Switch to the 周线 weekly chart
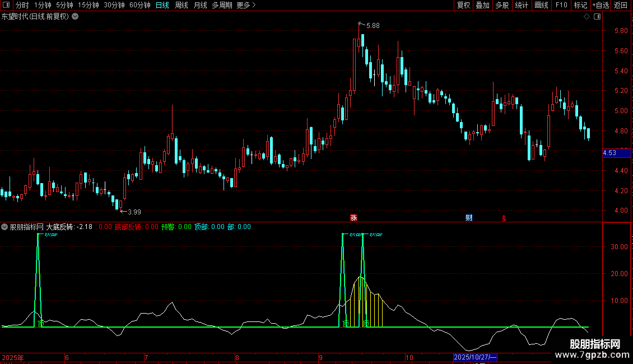Viewport: 633px width, 364px height. pyautogui.click(x=181, y=5)
